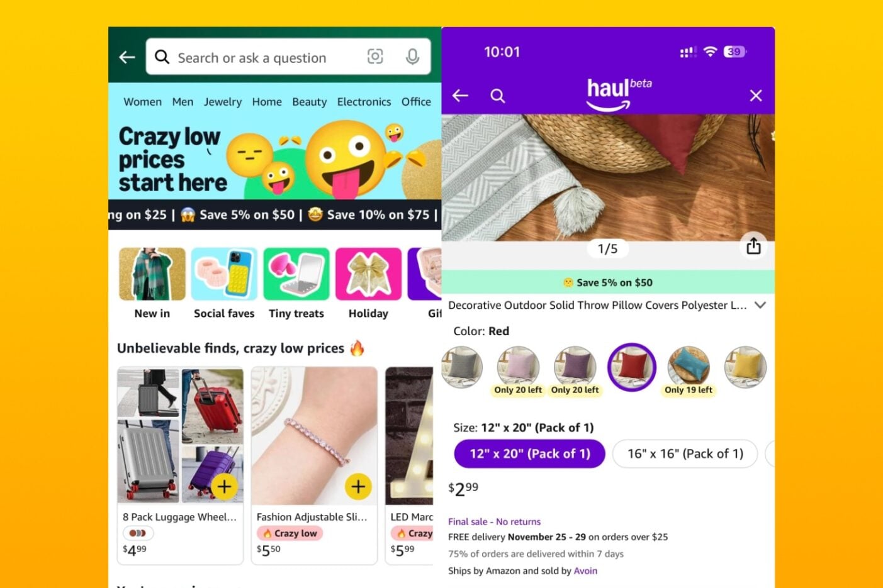Go back using the arrow beside the search bar

pyautogui.click(x=127, y=57)
